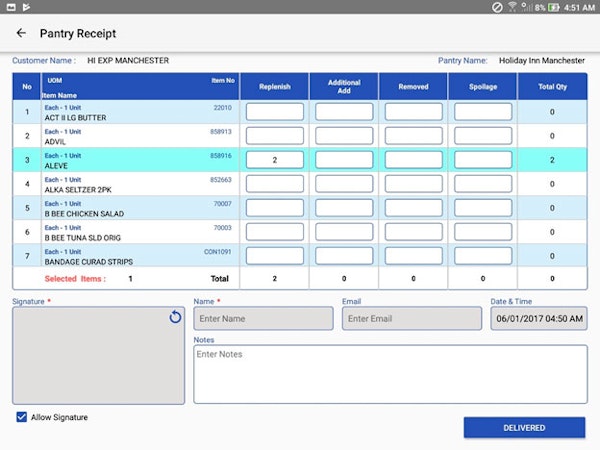This screenshot has width=600, height=450.
Task: Tap the Signature drawing area
Action: (98, 355)
